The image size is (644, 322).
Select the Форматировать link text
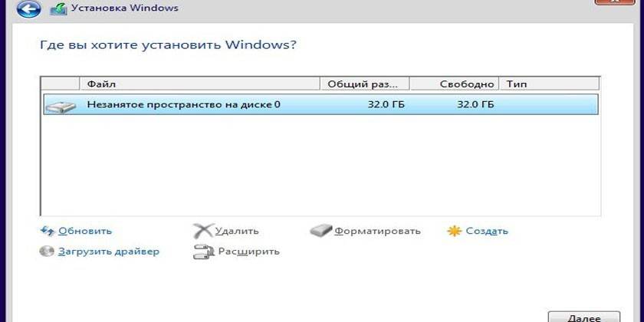click(x=377, y=231)
